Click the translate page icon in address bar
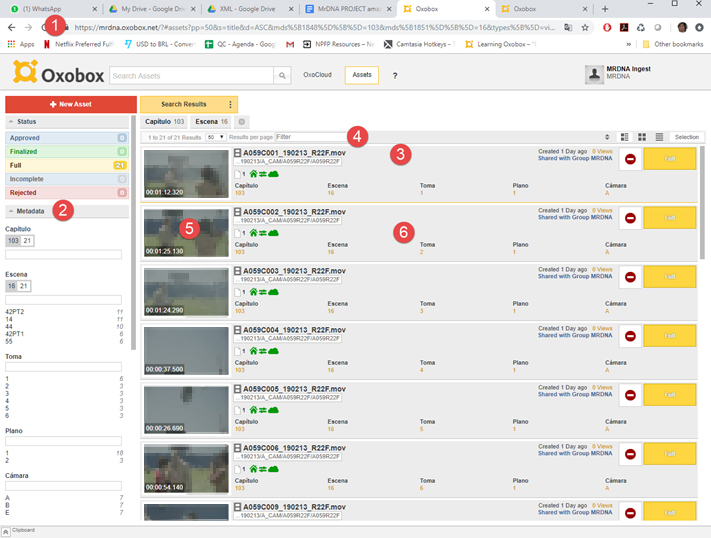The image size is (711, 538). (x=568, y=28)
